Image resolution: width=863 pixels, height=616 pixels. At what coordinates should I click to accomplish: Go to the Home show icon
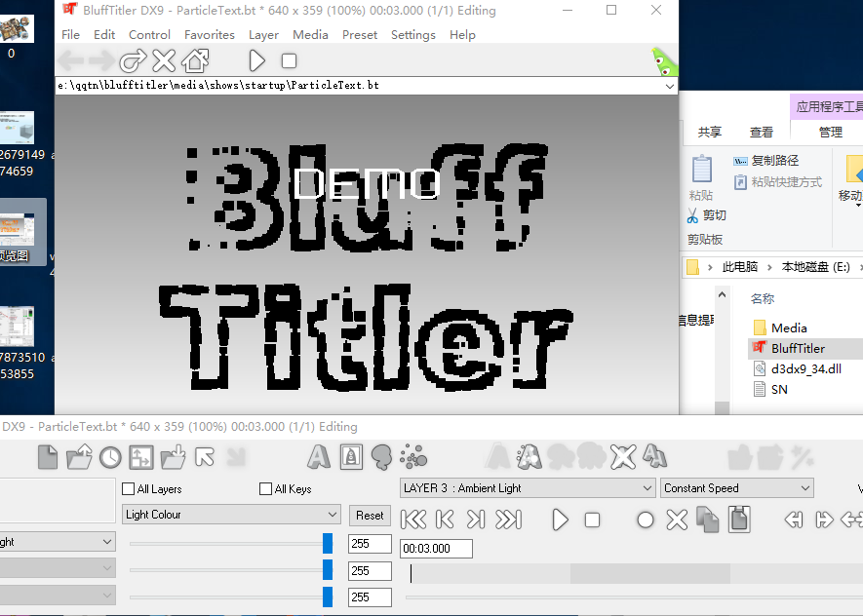(195, 60)
